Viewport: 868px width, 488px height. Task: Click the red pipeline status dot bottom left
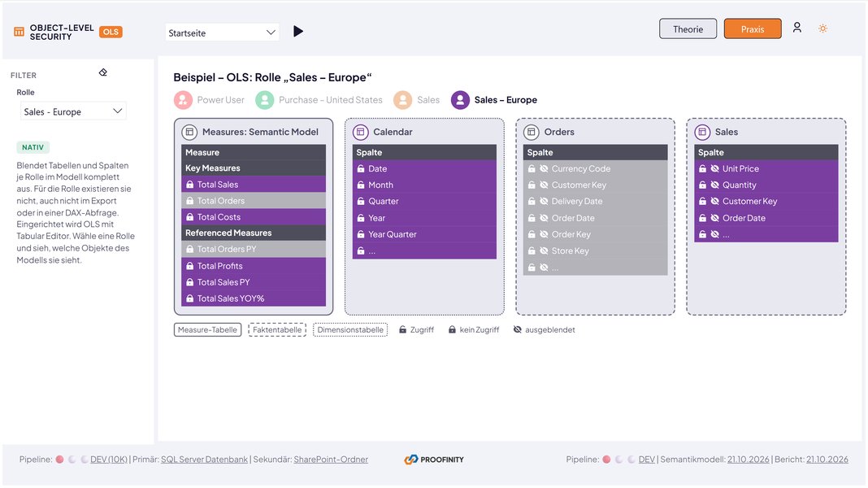(x=59, y=460)
